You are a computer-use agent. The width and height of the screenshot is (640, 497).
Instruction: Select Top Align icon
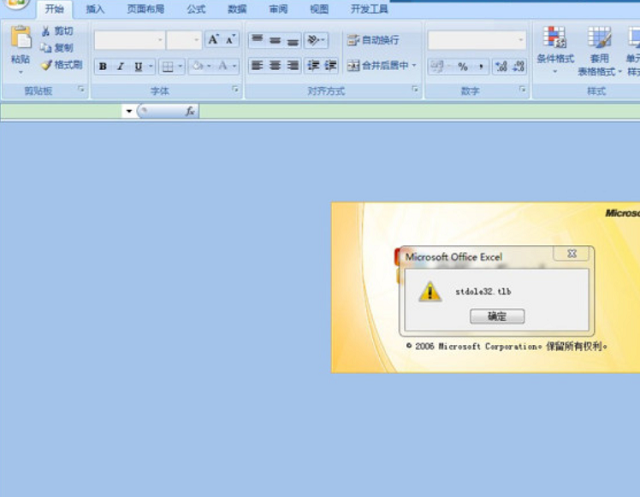[257, 40]
